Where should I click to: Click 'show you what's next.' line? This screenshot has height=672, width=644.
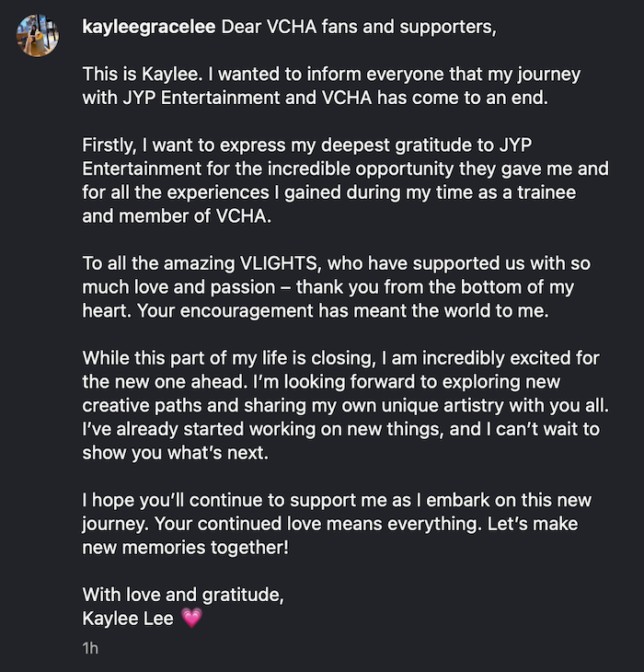point(176,453)
